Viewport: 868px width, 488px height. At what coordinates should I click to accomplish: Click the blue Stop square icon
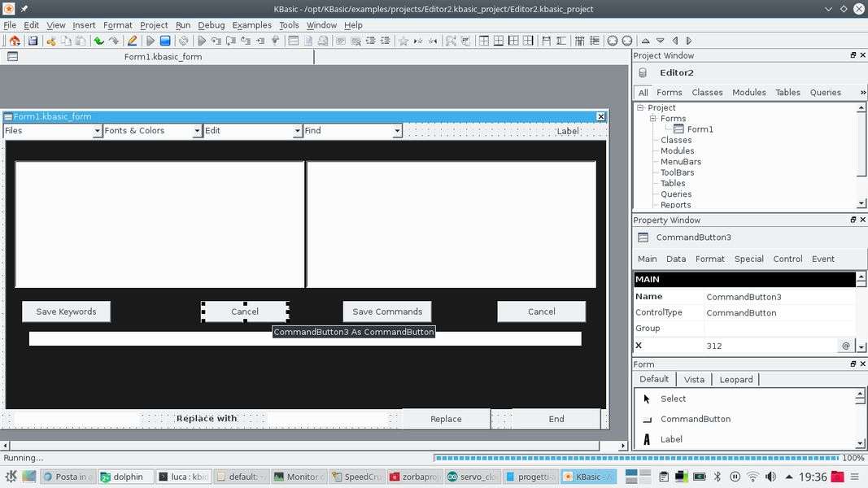tap(165, 41)
